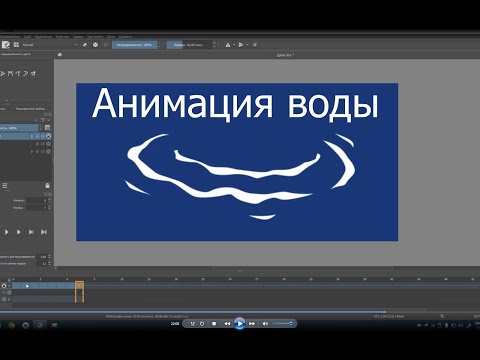Toggle rightmost icon on second layer row

[x=48, y=144]
